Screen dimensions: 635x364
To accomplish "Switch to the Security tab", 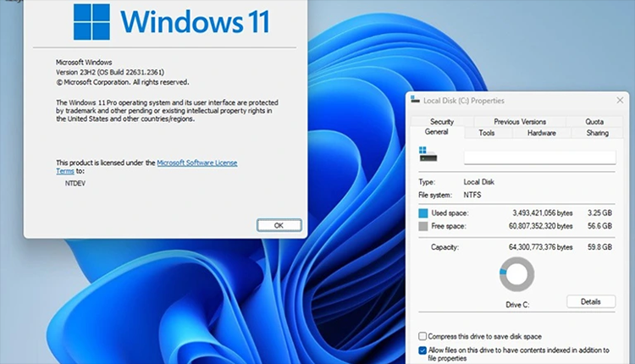I will pyautogui.click(x=441, y=122).
